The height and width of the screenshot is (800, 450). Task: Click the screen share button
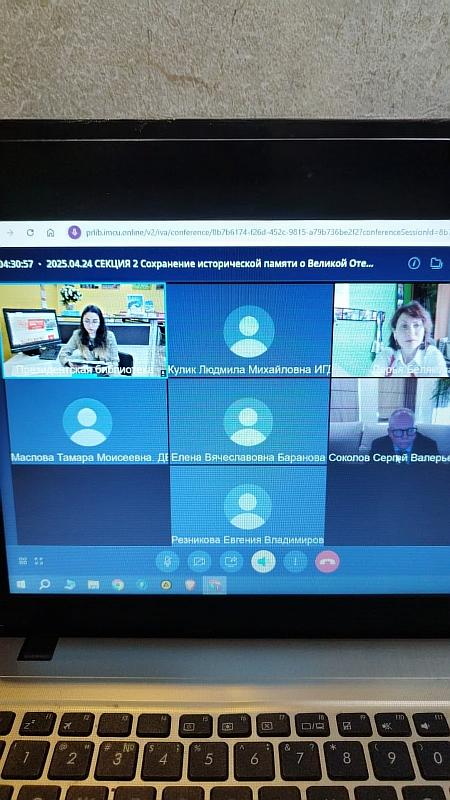[231, 562]
